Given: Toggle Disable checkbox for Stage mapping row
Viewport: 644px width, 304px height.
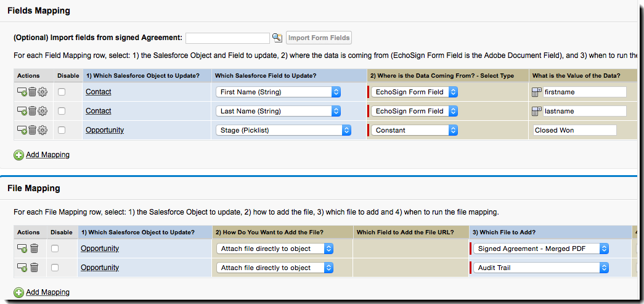Looking at the screenshot, I should pyautogui.click(x=62, y=130).
